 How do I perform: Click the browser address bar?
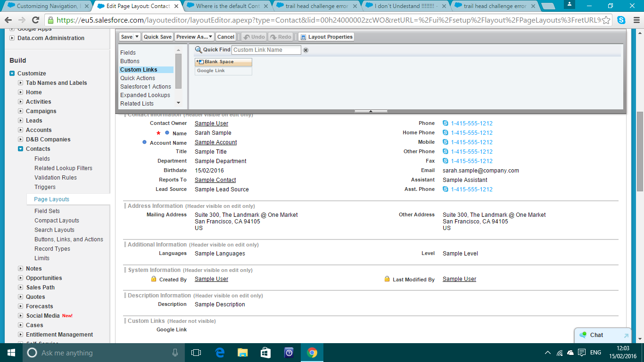point(329,20)
